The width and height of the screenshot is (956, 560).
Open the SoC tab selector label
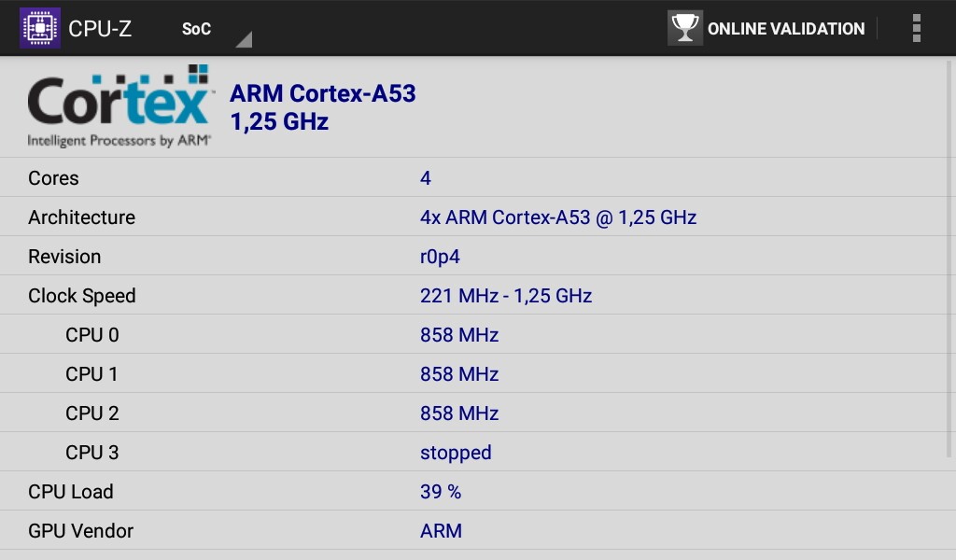click(x=196, y=29)
